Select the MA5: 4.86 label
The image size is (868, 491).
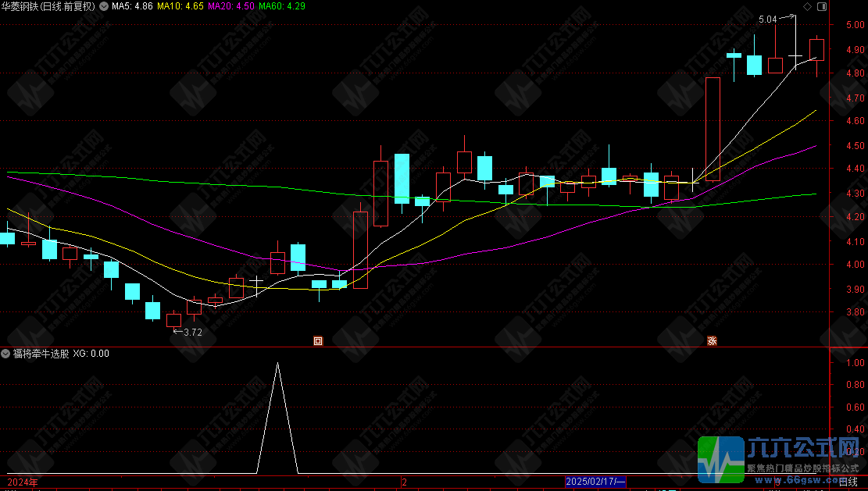(x=132, y=6)
